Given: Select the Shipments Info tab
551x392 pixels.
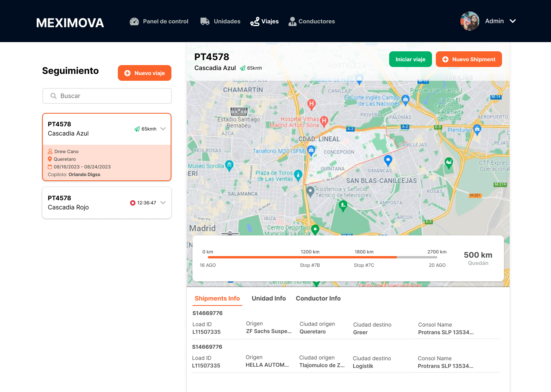Looking at the screenshot, I should [217, 298].
